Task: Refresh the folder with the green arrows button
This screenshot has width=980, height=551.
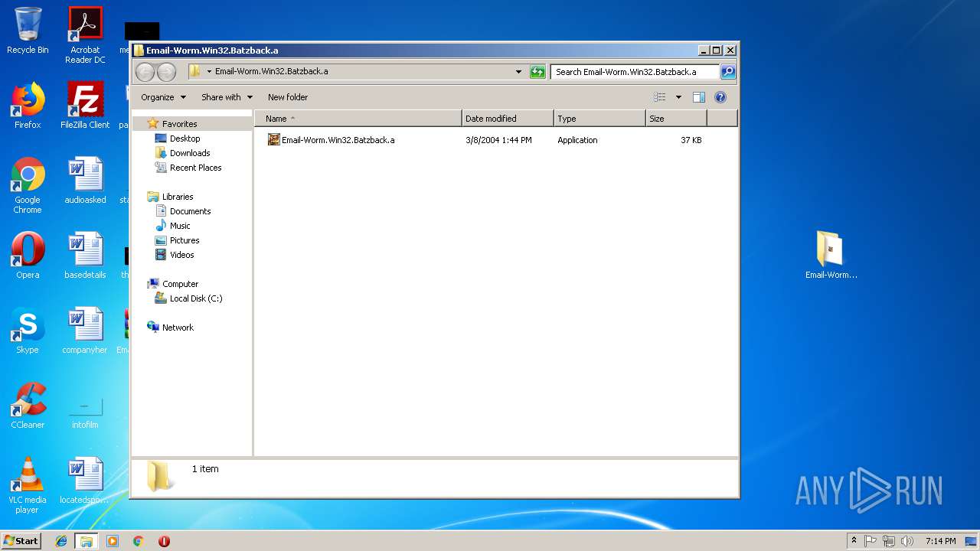Action: [537, 72]
